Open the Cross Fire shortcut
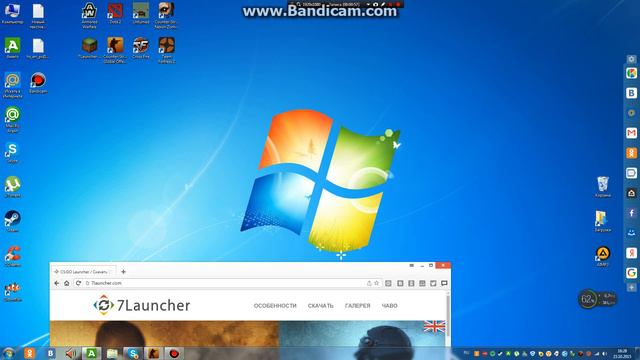This screenshot has width=640, height=360. coord(141,48)
